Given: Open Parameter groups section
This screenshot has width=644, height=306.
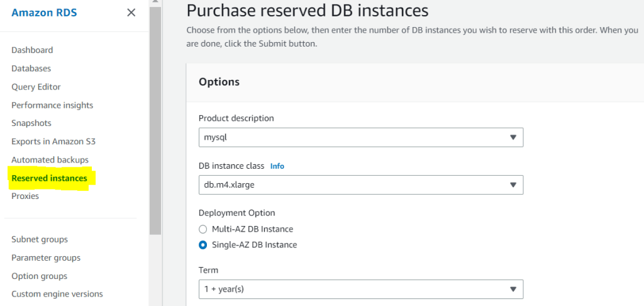Looking at the screenshot, I should [x=46, y=258].
